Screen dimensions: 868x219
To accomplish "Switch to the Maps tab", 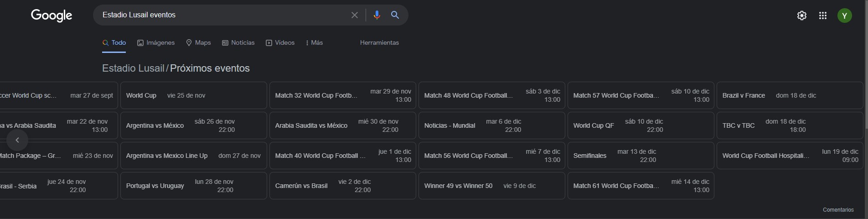I will click(x=198, y=42).
